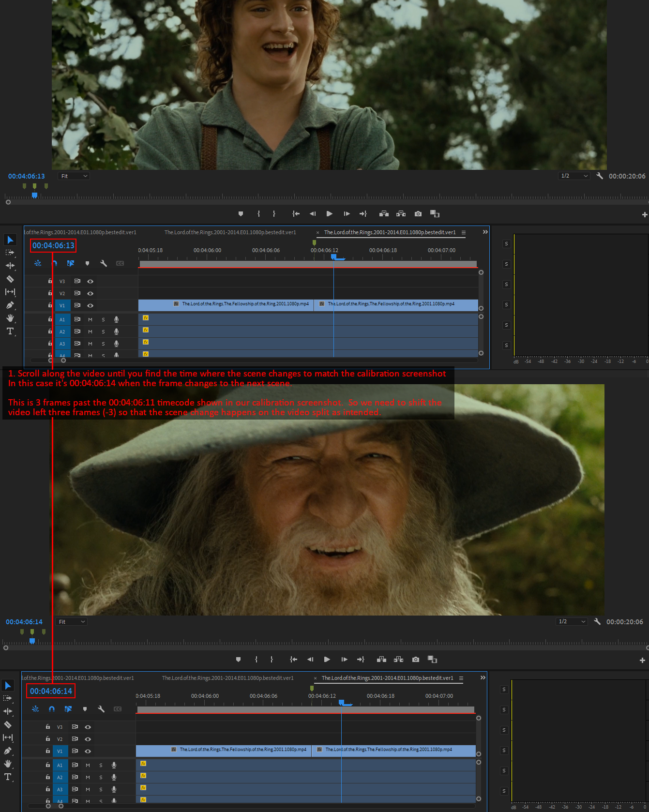The image size is (649, 812).
Task: Open the Button Editor plus in the 00:04:06:13 monitor
Action: coord(645,214)
